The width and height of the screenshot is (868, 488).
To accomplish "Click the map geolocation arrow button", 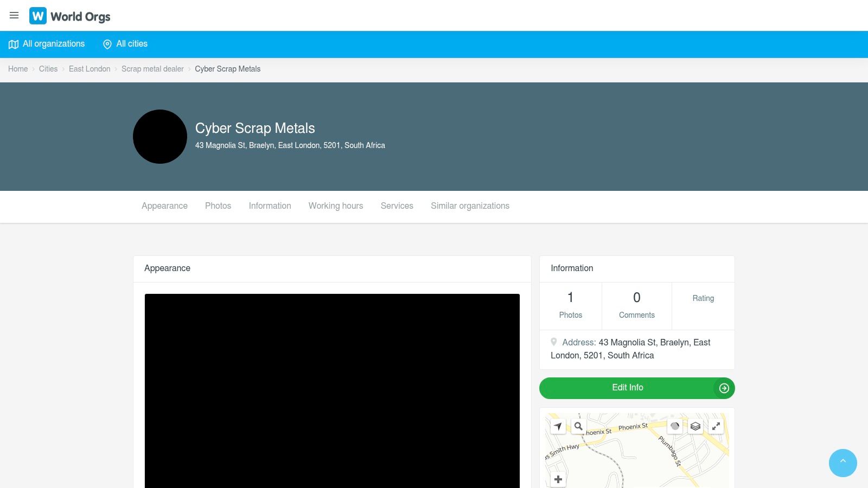I will pyautogui.click(x=558, y=426).
